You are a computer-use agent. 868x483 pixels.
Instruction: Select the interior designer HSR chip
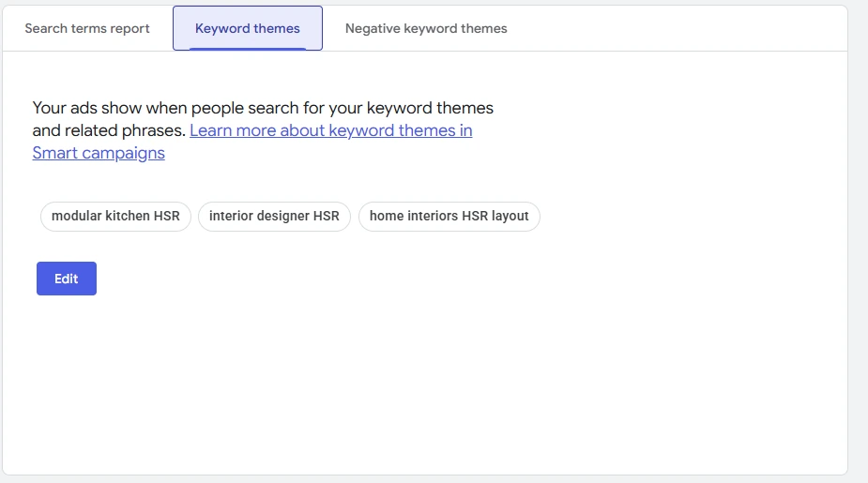(x=274, y=216)
